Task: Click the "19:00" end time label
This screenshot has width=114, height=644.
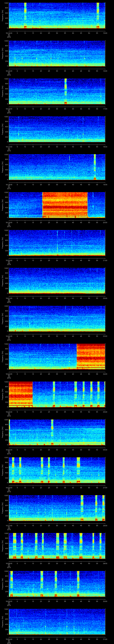Action: coord(105,184)
